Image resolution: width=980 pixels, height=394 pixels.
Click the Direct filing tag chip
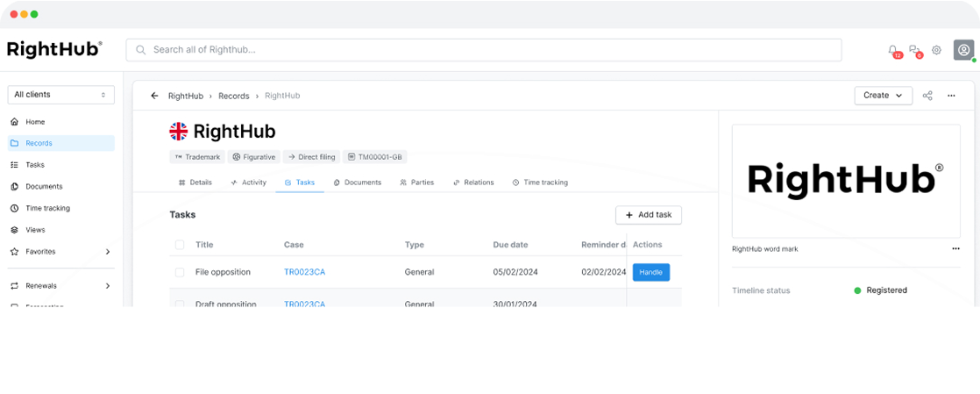click(311, 157)
